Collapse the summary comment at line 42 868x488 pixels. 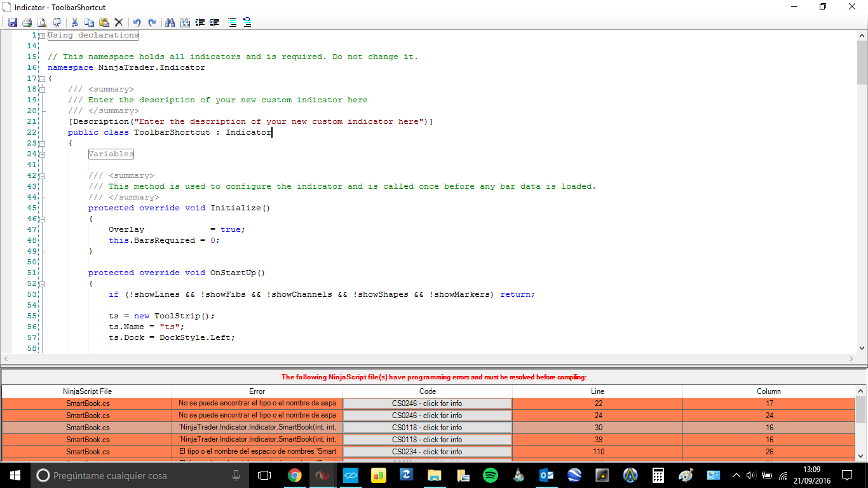click(42, 176)
